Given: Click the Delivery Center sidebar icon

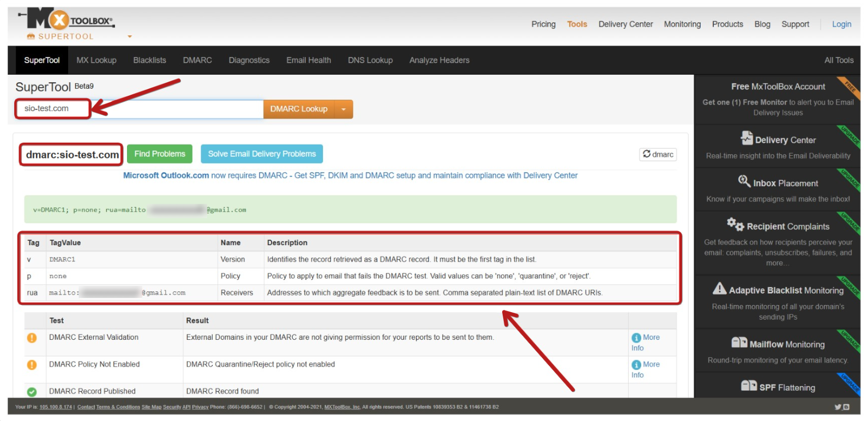Looking at the screenshot, I should [x=746, y=138].
